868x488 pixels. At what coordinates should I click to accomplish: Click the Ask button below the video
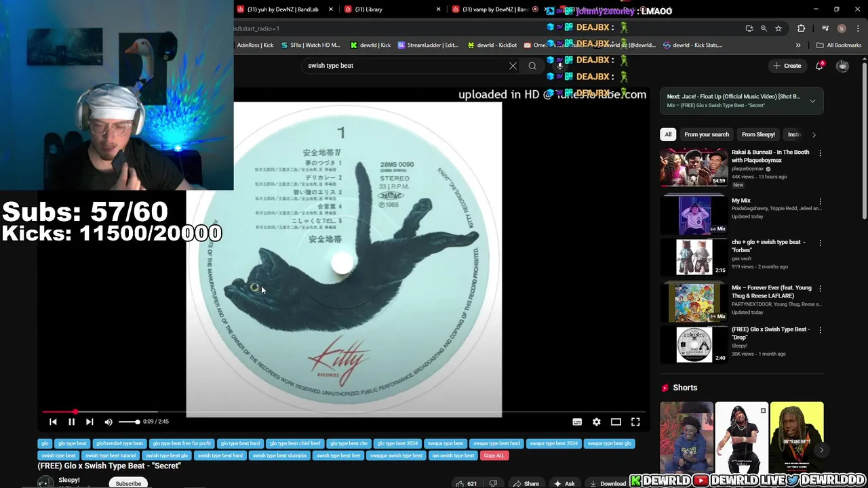pos(564,484)
